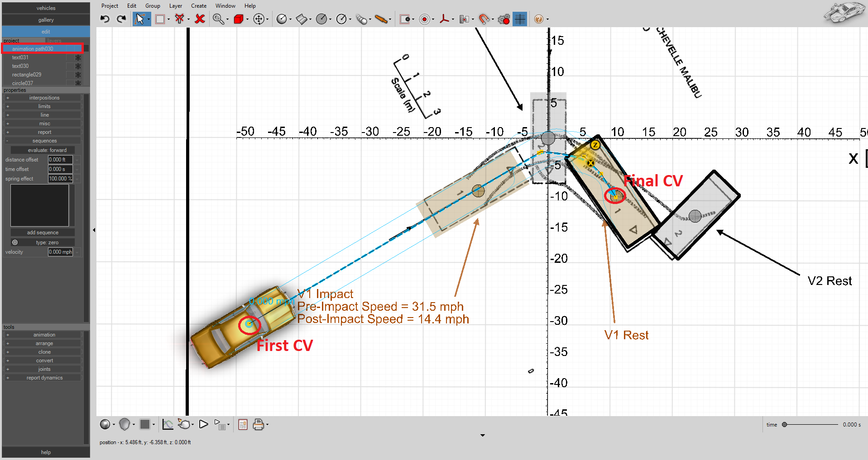
Task: Toggle visibility icon for circle037
Action: (x=78, y=83)
